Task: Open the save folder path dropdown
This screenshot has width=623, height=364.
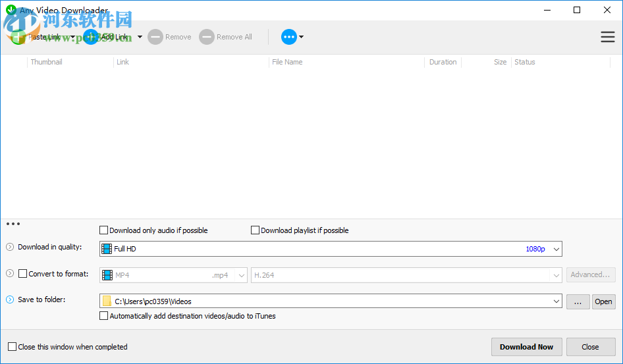Action: coord(556,301)
